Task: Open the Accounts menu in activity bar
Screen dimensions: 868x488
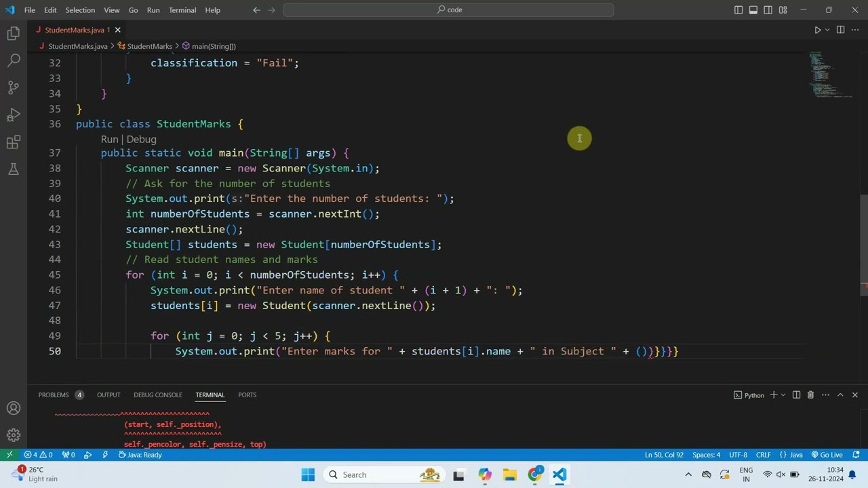Action: 14,408
